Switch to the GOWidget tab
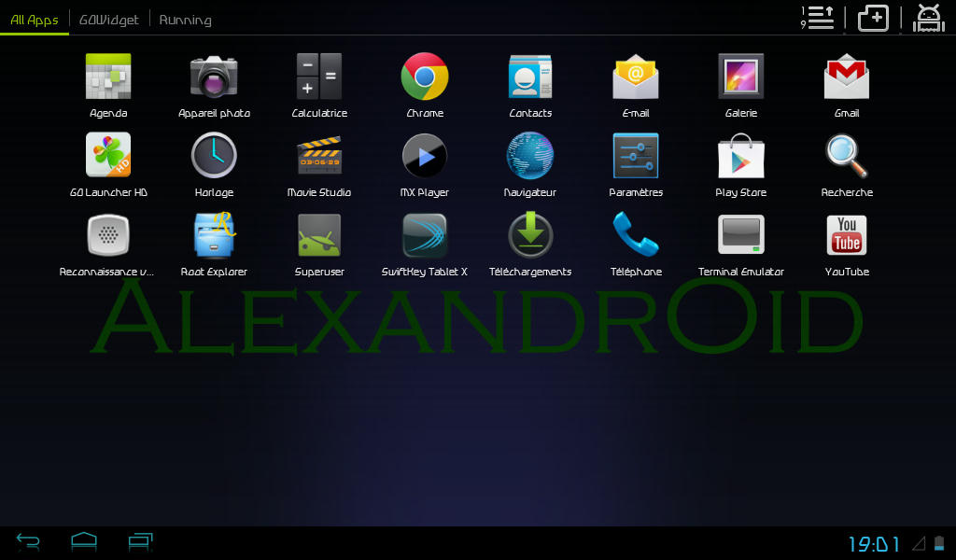This screenshot has width=956, height=560. point(109,20)
